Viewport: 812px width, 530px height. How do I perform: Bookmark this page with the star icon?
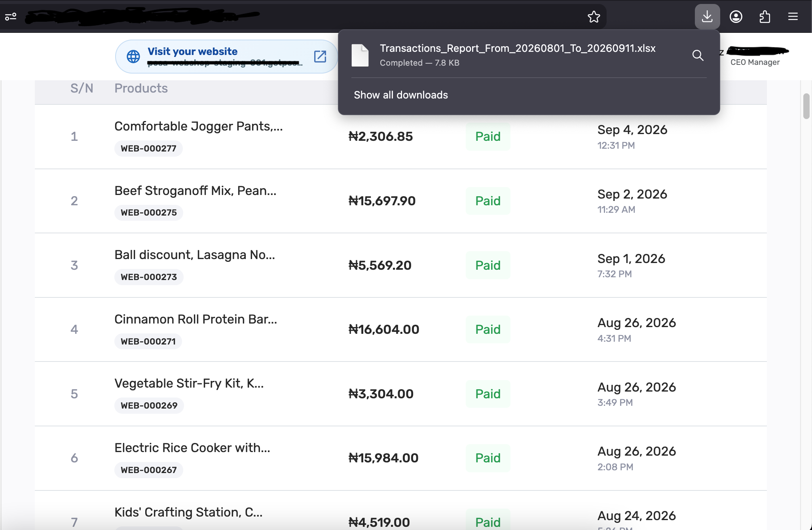click(594, 17)
